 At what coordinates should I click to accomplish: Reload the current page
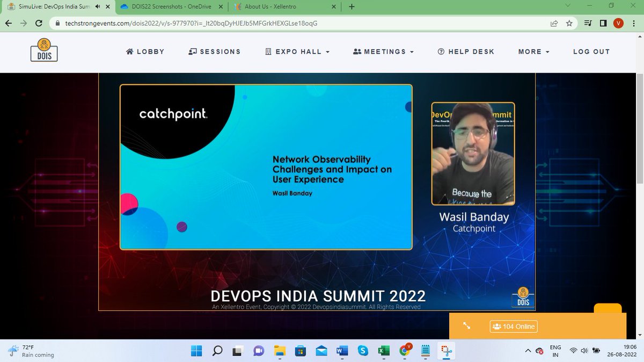pyautogui.click(x=39, y=23)
